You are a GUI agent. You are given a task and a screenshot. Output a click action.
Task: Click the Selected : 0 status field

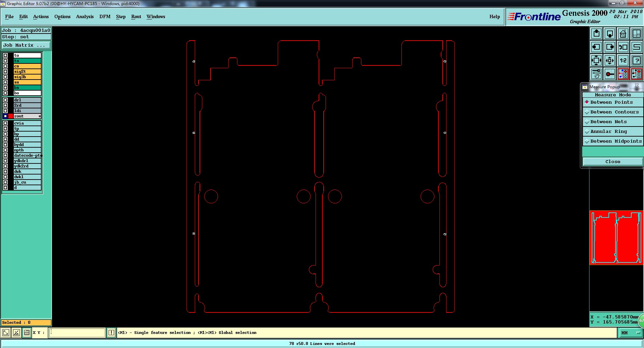click(x=26, y=322)
